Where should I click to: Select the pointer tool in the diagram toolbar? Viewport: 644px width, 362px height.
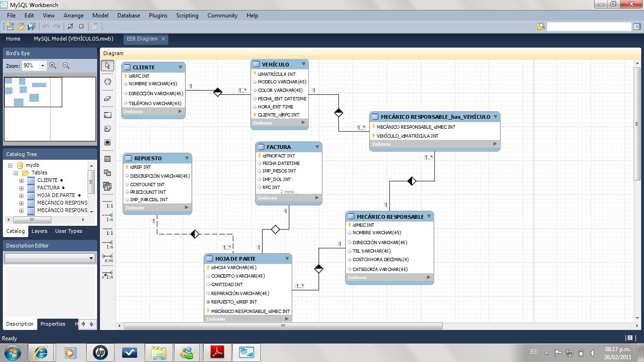click(x=107, y=66)
